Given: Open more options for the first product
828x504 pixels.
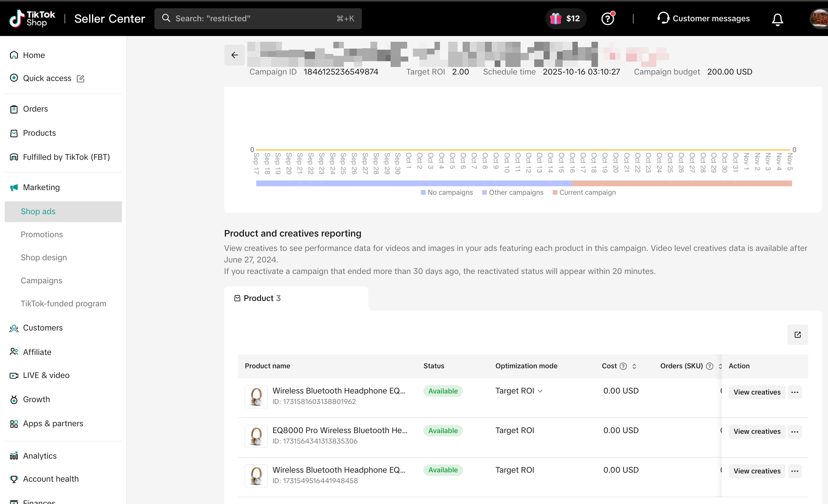Looking at the screenshot, I should [795, 392].
